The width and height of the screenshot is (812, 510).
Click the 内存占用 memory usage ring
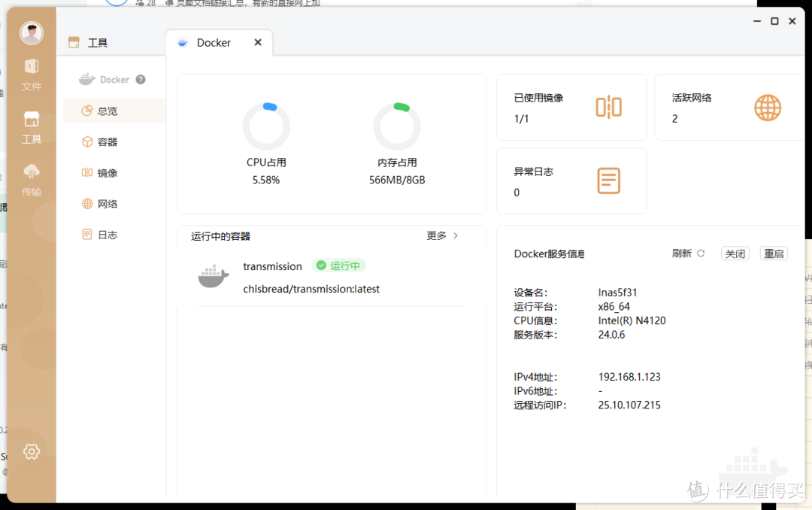coord(397,126)
